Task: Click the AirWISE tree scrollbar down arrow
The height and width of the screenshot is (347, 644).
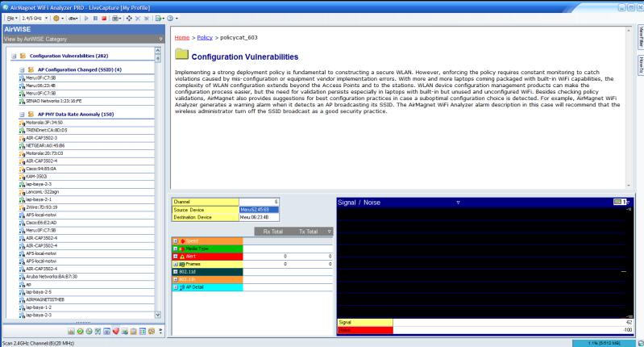Action: click(158, 315)
